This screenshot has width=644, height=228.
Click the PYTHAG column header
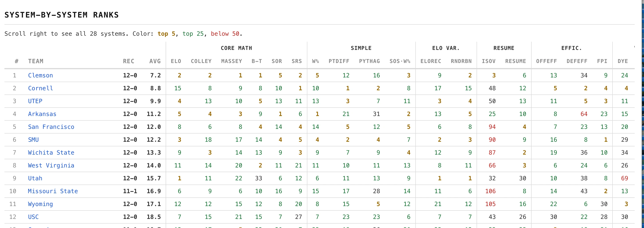coord(369,61)
